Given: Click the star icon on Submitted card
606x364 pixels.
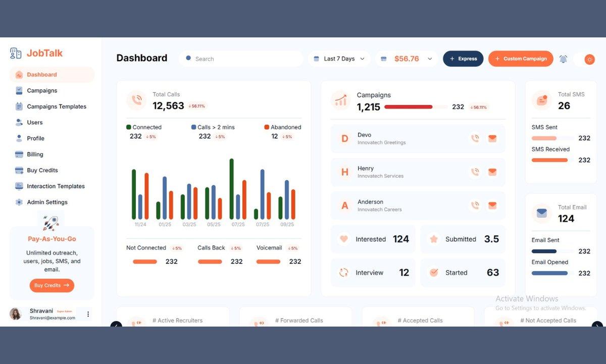Looking at the screenshot, I should [434, 239].
